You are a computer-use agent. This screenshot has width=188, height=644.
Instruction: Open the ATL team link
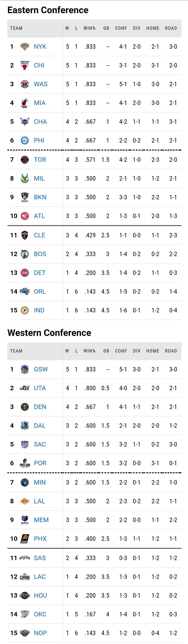[39, 216]
